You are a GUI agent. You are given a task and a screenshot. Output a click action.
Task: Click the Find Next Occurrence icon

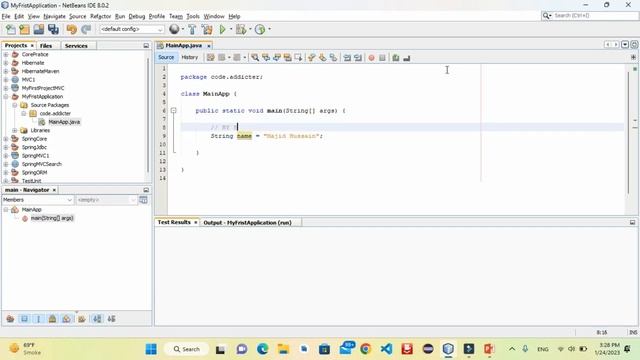(x=277, y=58)
